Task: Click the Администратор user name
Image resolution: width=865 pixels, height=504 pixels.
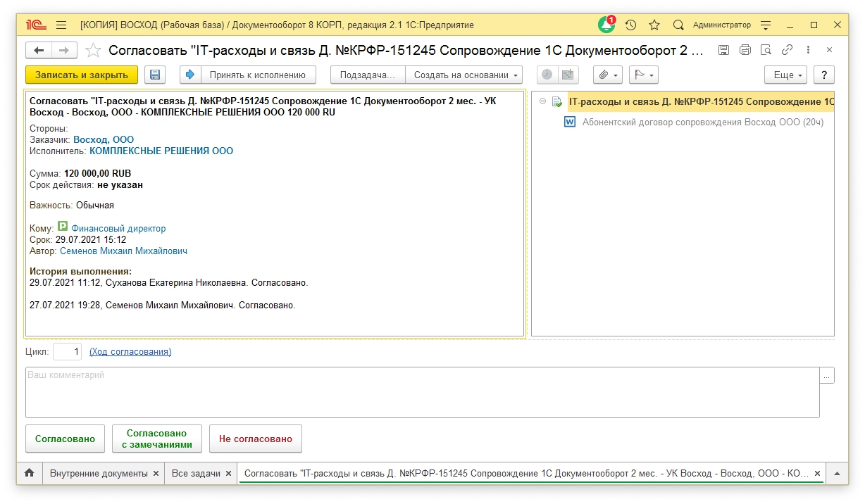Action: 722,25
